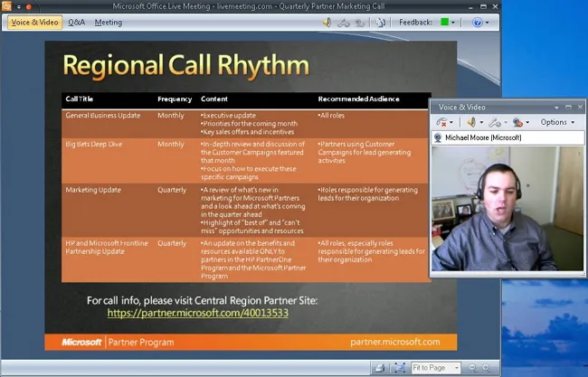Screen dimensions: 588x377
Task: Click the speaker icon in Voice & Video panel
Action: (x=471, y=122)
